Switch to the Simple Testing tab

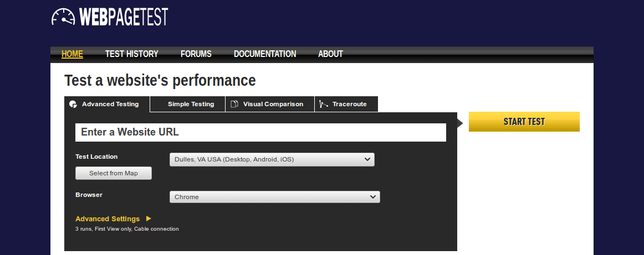(188, 104)
